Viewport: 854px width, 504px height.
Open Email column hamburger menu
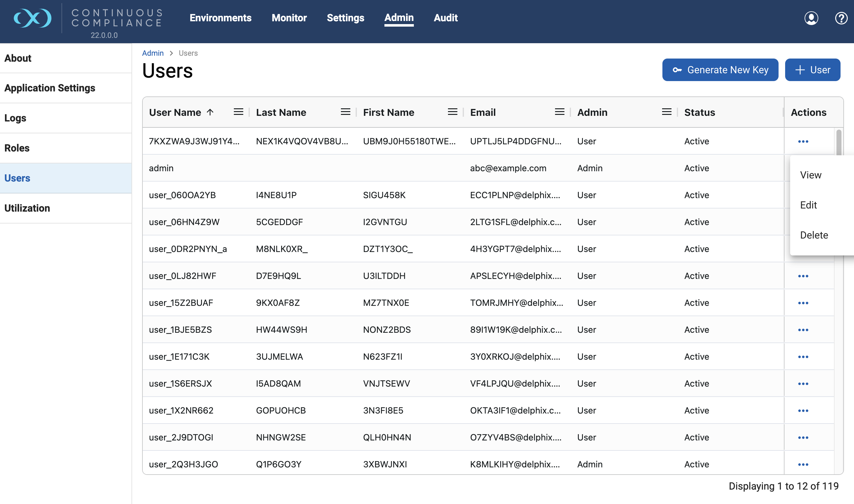click(x=559, y=112)
